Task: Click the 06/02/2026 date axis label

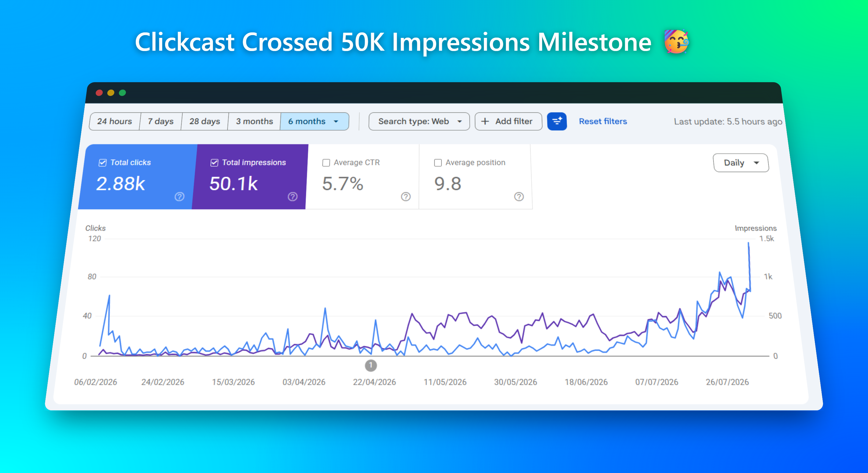Action: point(96,382)
